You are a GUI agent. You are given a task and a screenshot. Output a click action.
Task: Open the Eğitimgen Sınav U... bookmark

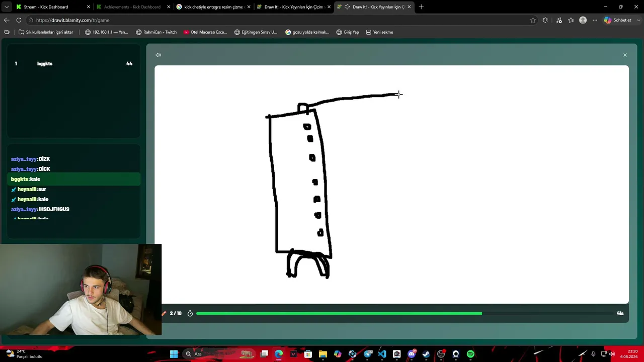coord(256,32)
